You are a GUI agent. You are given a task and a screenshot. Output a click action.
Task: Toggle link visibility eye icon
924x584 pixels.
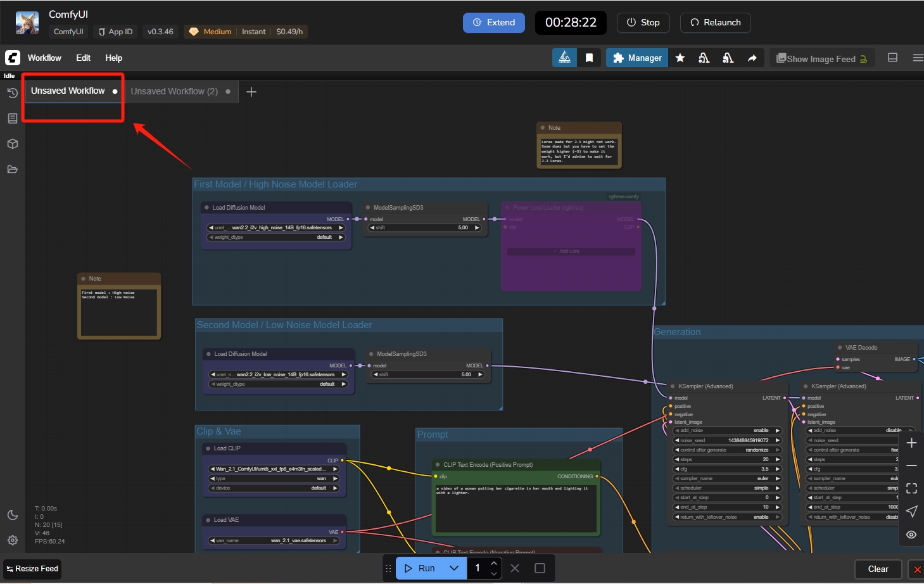coord(911,534)
